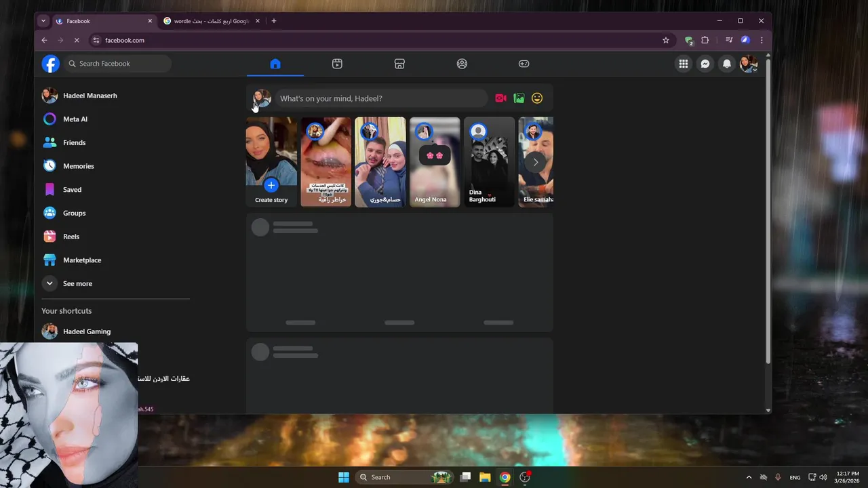The width and height of the screenshot is (868, 488).
Task: Open the Groups tab in top navigation
Action: click(x=462, y=64)
